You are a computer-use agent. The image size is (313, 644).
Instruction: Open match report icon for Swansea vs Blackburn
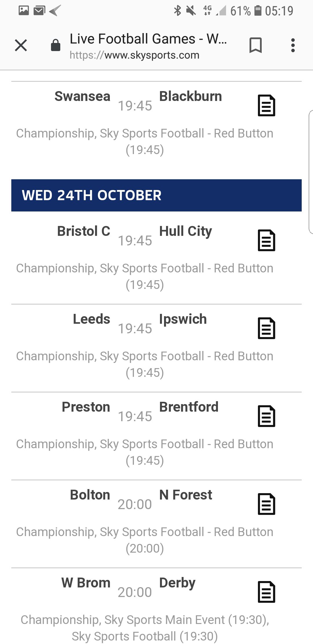coord(266,106)
